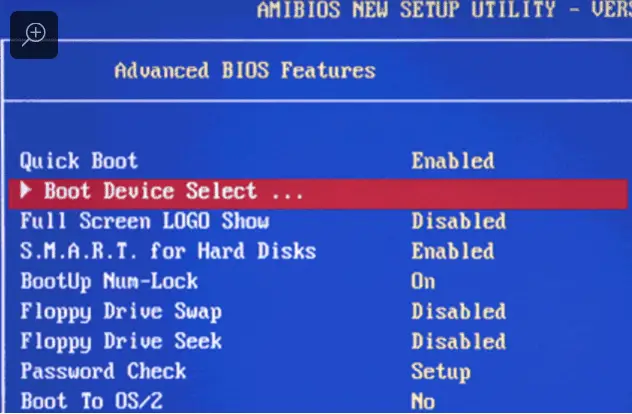Image resolution: width=632 pixels, height=414 pixels.
Task: Change the BootUp Num-Lock On value
Action: coord(423,281)
